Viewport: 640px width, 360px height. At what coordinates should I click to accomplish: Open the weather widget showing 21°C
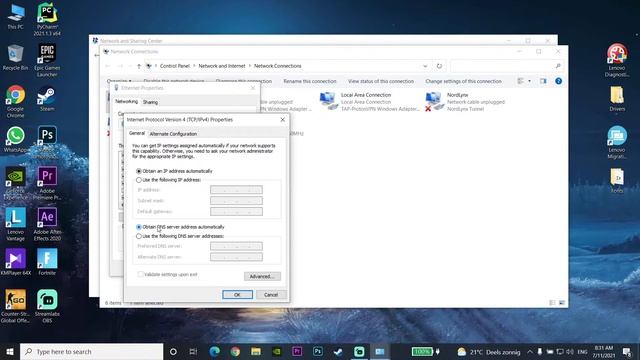[489, 351]
